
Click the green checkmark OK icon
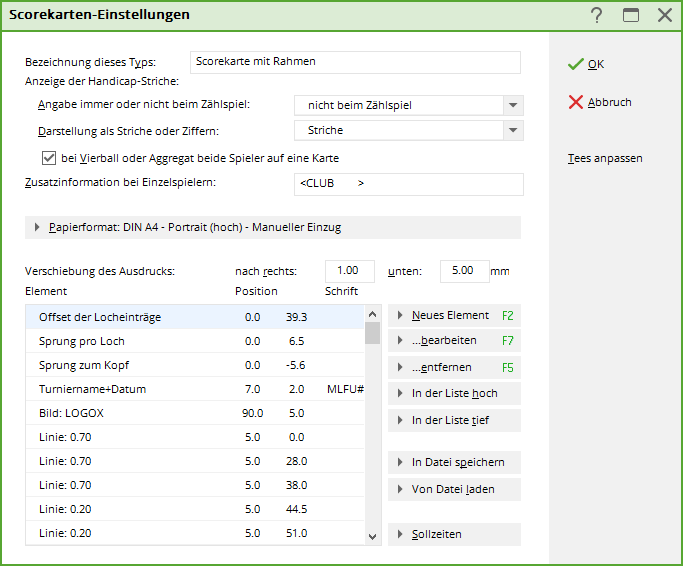pyautogui.click(x=575, y=64)
